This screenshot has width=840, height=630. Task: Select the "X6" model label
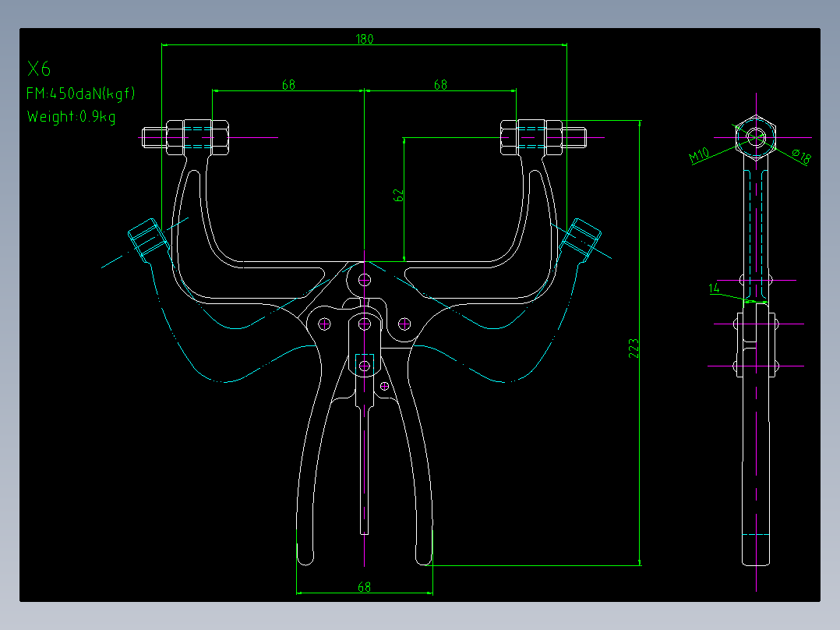point(39,69)
